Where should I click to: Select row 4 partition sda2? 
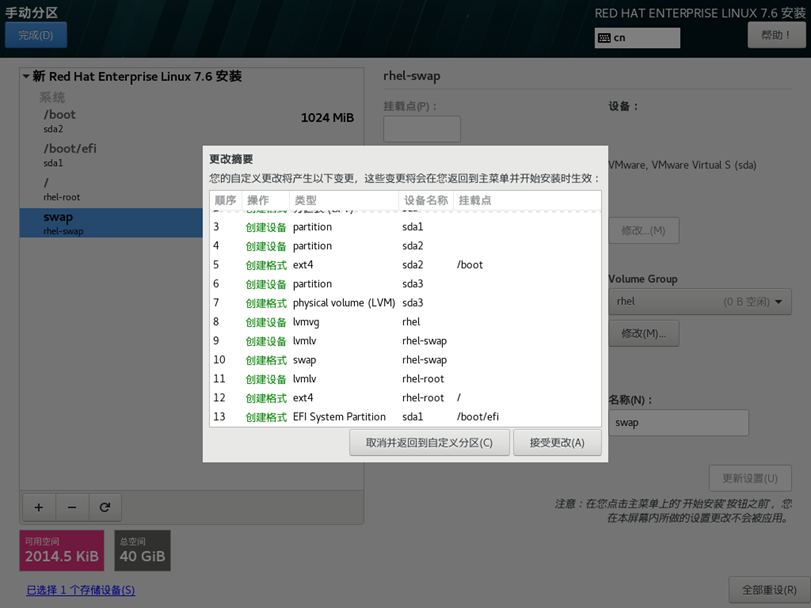coord(406,246)
